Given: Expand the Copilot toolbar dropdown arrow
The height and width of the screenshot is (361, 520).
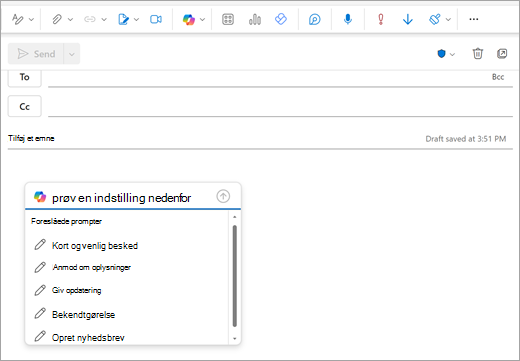Looking at the screenshot, I should pyautogui.click(x=202, y=20).
